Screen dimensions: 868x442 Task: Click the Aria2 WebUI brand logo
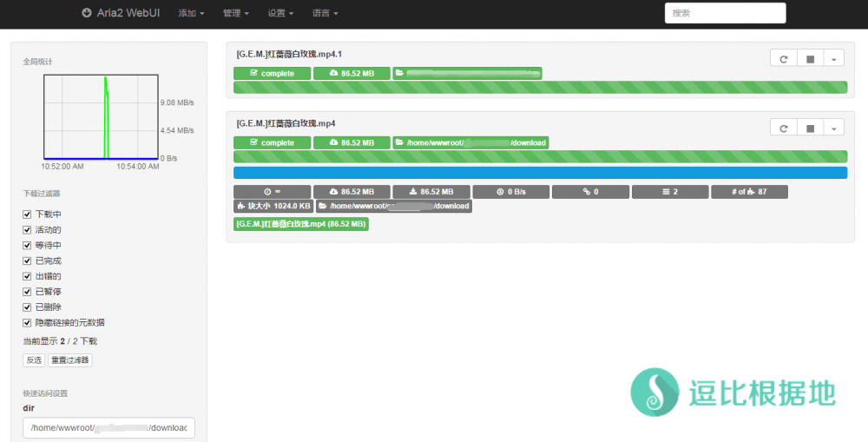pyautogui.click(x=122, y=13)
